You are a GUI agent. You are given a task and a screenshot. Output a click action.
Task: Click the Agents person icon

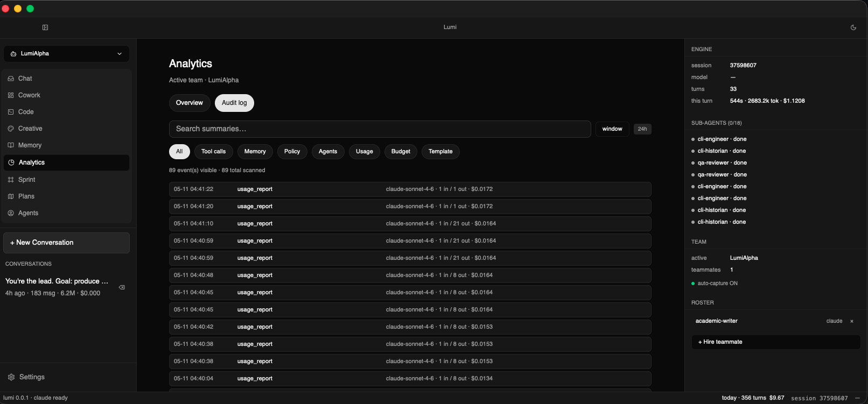(x=11, y=213)
